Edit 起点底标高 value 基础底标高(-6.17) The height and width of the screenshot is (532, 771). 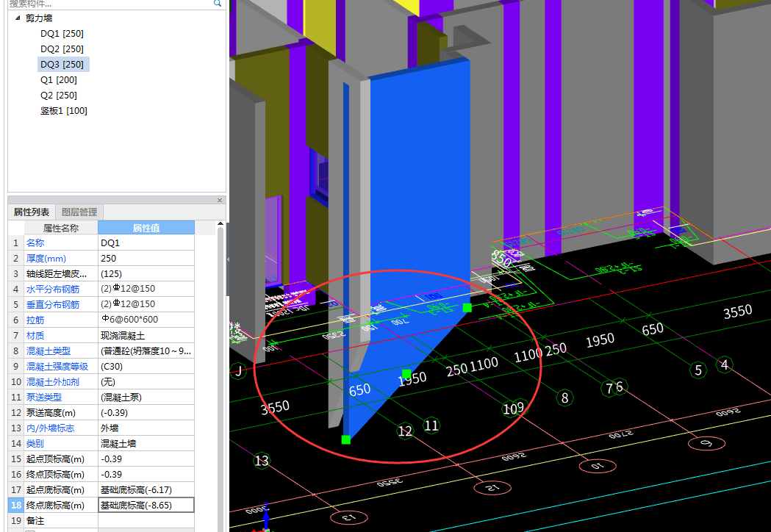tap(146, 489)
